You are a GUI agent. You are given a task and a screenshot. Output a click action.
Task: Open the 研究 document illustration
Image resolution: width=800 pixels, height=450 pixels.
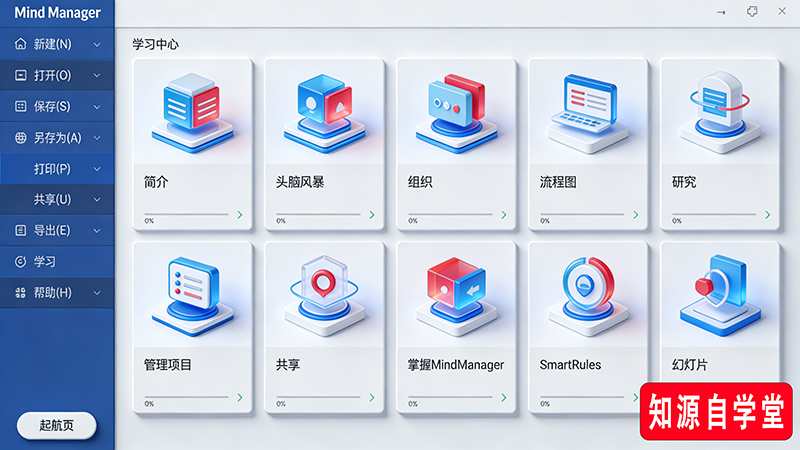pyautogui.click(x=720, y=112)
